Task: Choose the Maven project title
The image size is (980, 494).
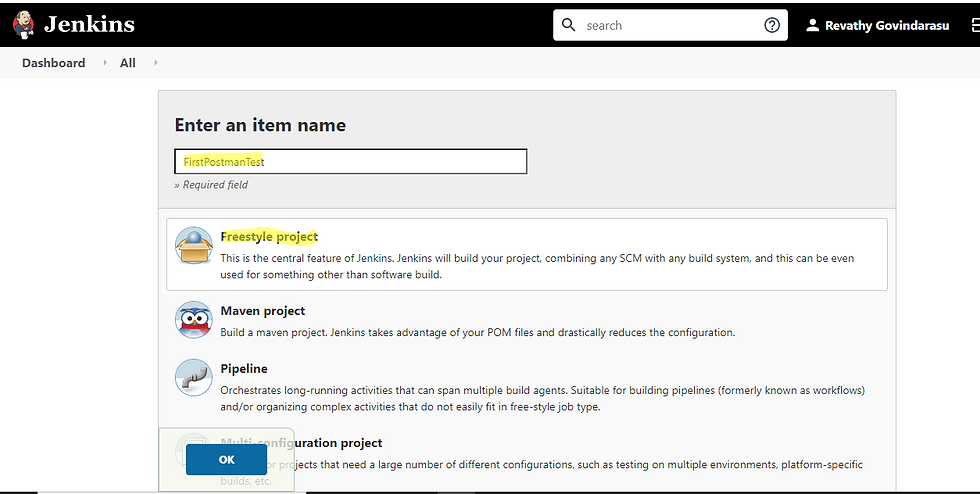Action: point(262,311)
